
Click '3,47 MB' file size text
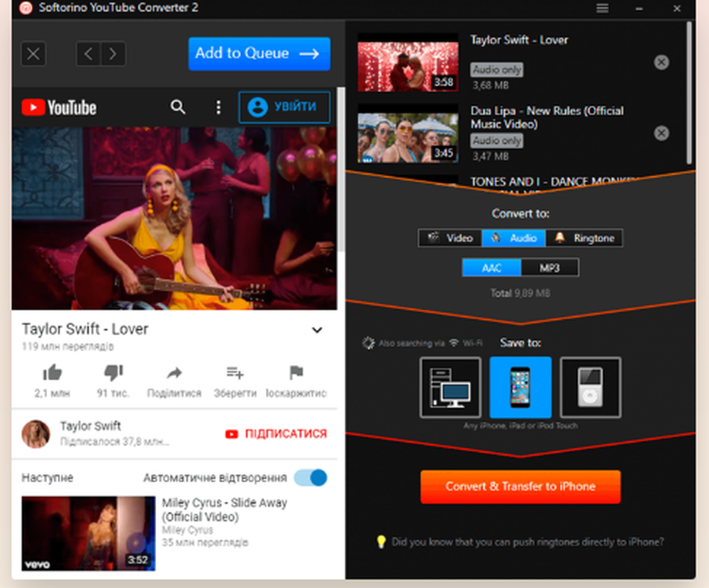491,157
